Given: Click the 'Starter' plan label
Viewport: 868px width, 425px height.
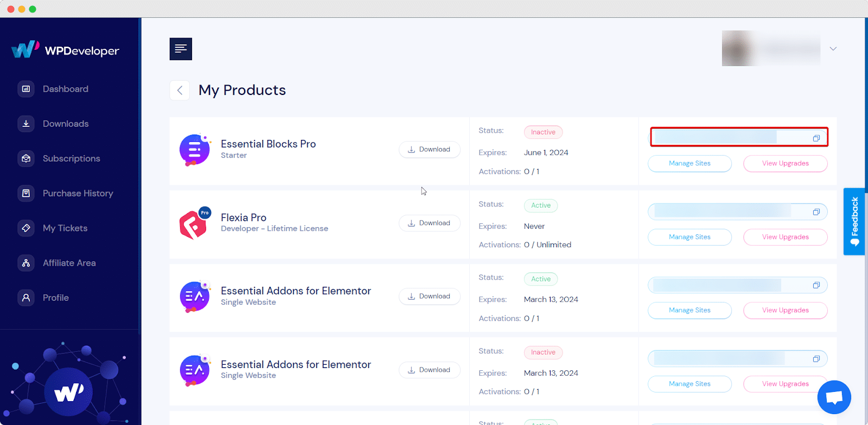Looking at the screenshot, I should (x=234, y=156).
